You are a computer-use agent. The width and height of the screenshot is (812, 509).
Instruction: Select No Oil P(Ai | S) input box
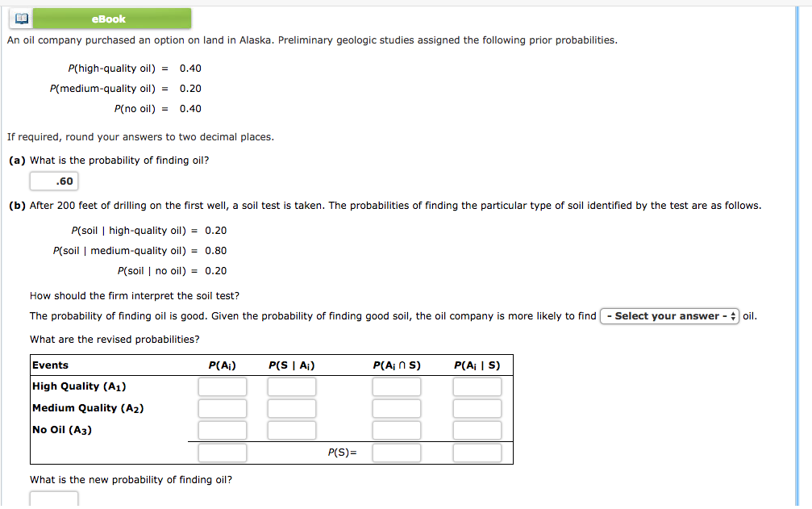click(x=477, y=430)
